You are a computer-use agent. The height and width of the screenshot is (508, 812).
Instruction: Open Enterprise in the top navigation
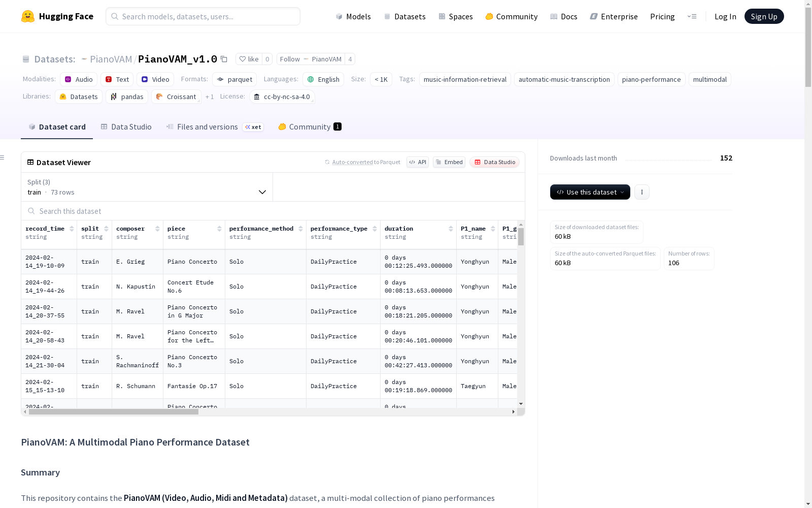point(614,16)
